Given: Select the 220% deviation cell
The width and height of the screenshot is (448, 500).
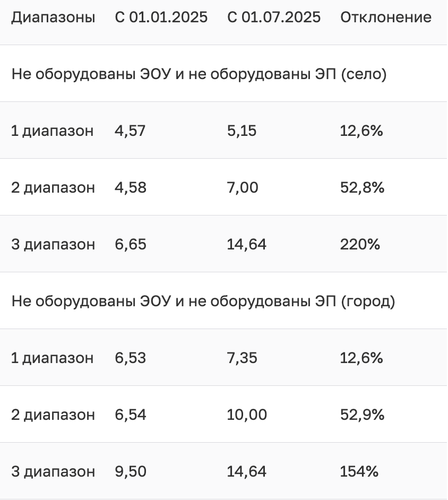Looking at the screenshot, I should [360, 244].
